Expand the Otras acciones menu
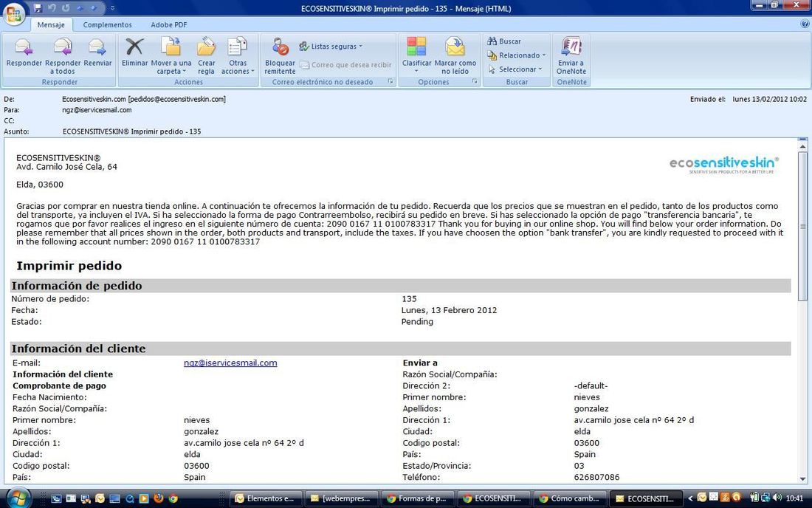 click(238, 56)
